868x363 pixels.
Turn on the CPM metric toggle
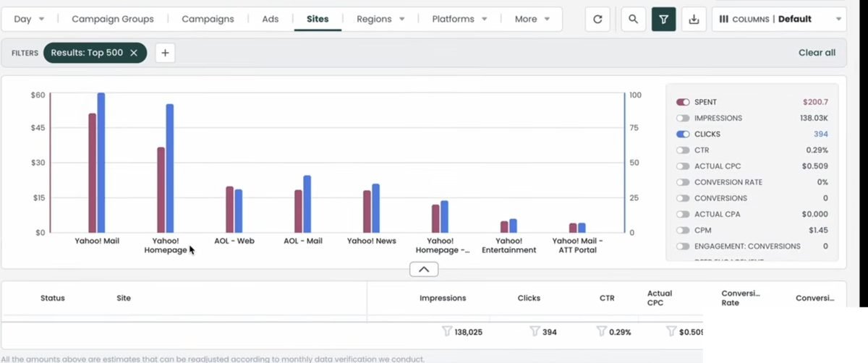[x=683, y=230]
